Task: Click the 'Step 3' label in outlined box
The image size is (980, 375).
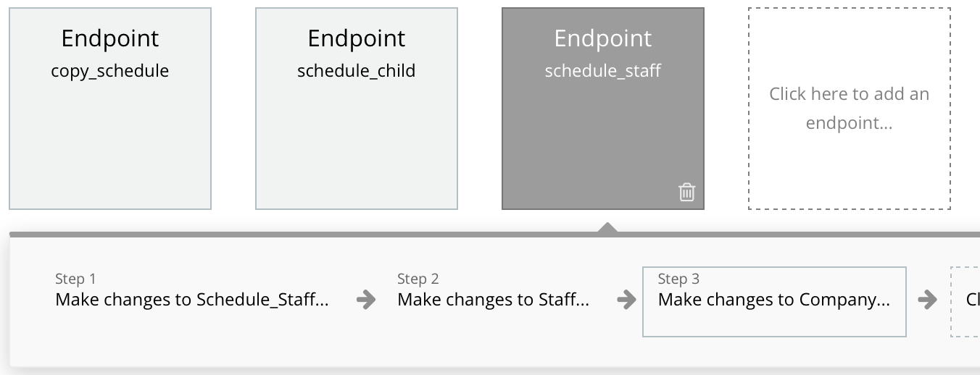Action: coord(678,279)
